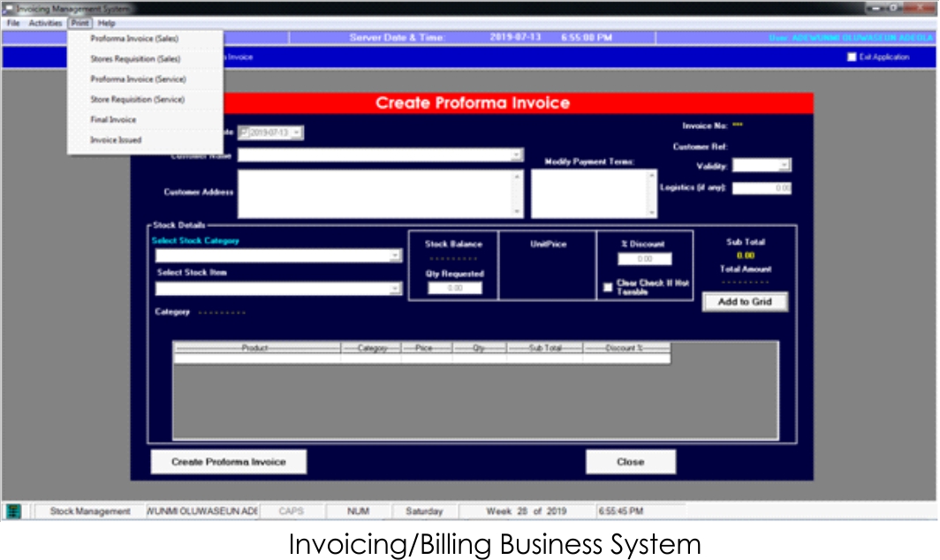Click the Customer Address text box
Image resolution: width=940 pixels, height=560 pixels.
click(x=375, y=194)
